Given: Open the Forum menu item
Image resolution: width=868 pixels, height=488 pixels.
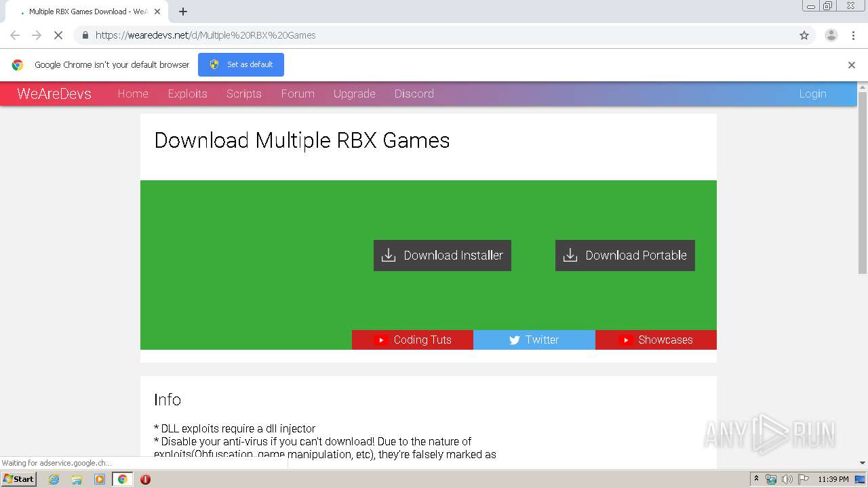Looking at the screenshot, I should tap(298, 94).
